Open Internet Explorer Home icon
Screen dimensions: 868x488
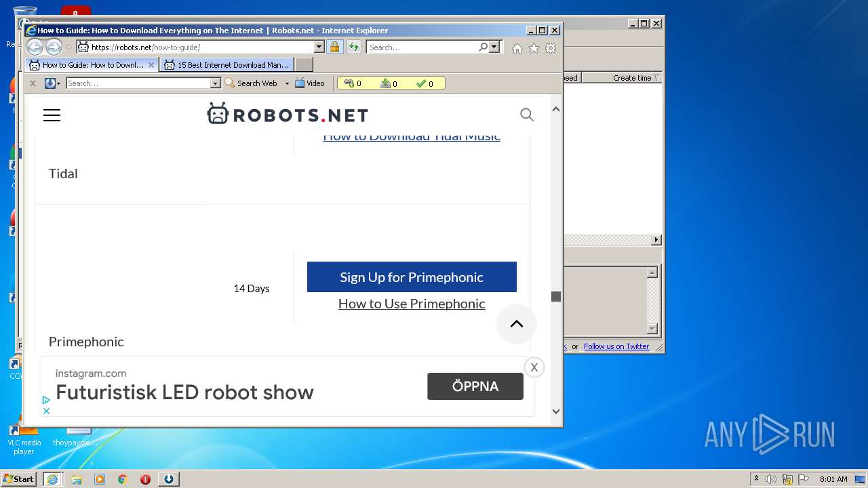(517, 48)
